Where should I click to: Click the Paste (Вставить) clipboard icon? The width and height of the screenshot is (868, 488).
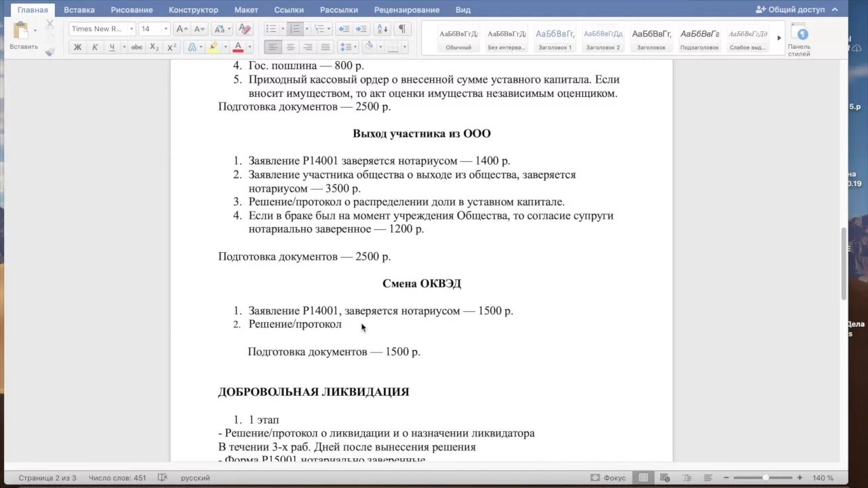[x=21, y=30]
